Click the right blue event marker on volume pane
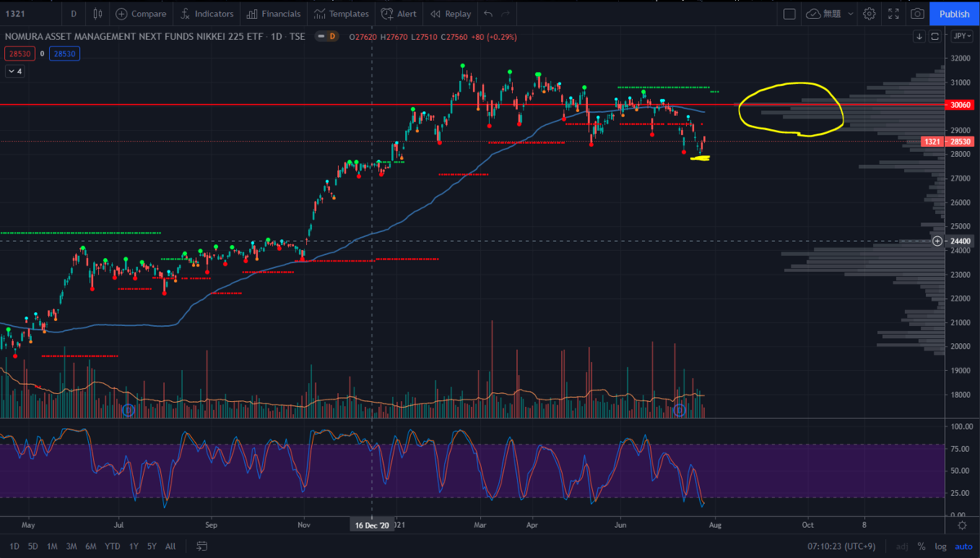 tap(679, 410)
